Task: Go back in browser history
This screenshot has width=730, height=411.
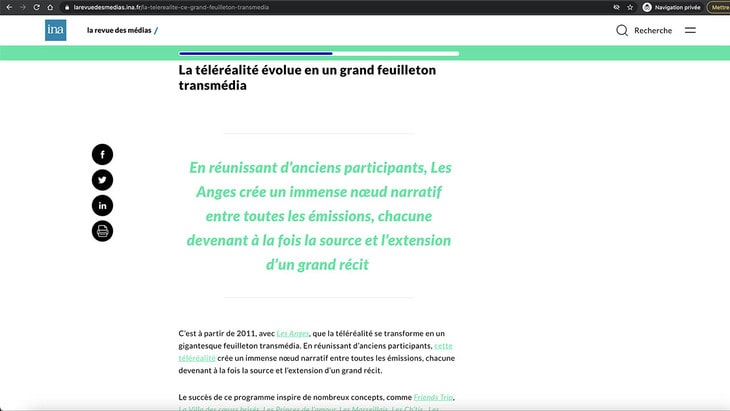Action: tap(9, 7)
